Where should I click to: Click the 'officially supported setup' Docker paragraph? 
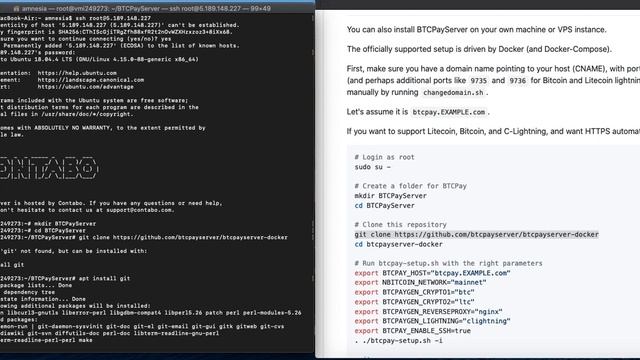[479, 49]
